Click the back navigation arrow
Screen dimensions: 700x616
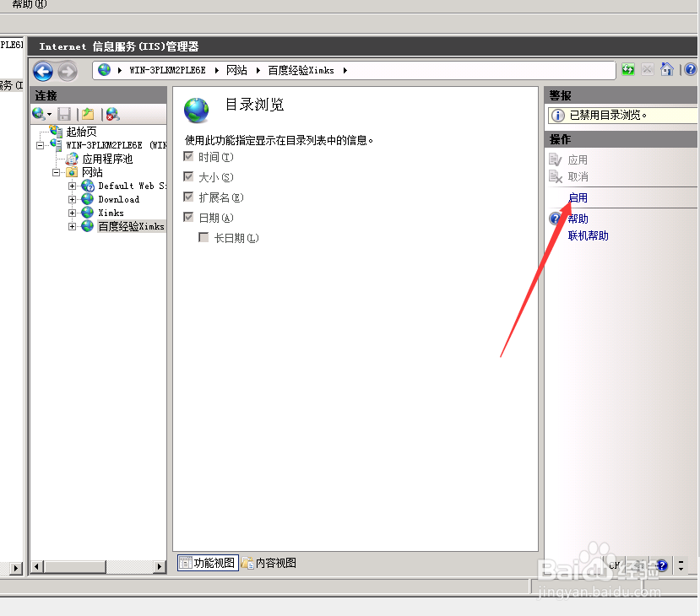click(42, 71)
